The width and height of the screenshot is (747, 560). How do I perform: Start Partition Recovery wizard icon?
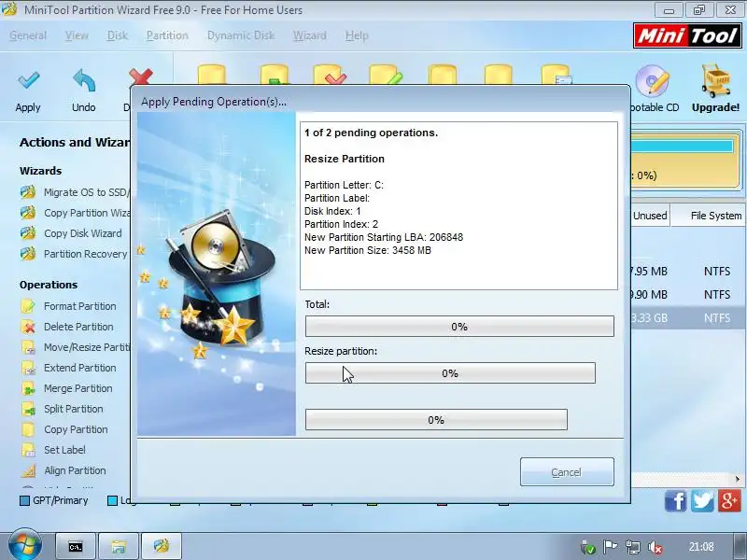28,254
